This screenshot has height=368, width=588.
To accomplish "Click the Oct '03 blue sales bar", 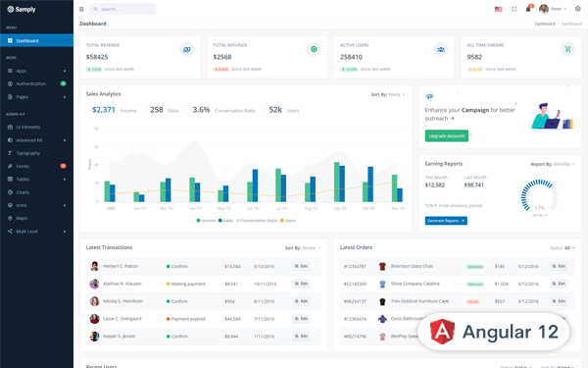I will click(x=370, y=184).
